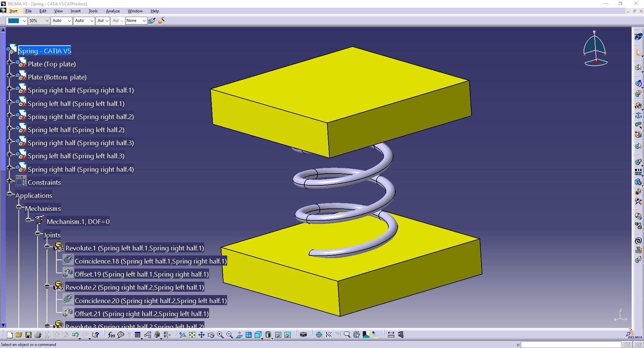Select the Rotate view tool
Image resolution: width=644 pixels, height=348 pixels.
tap(211, 335)
